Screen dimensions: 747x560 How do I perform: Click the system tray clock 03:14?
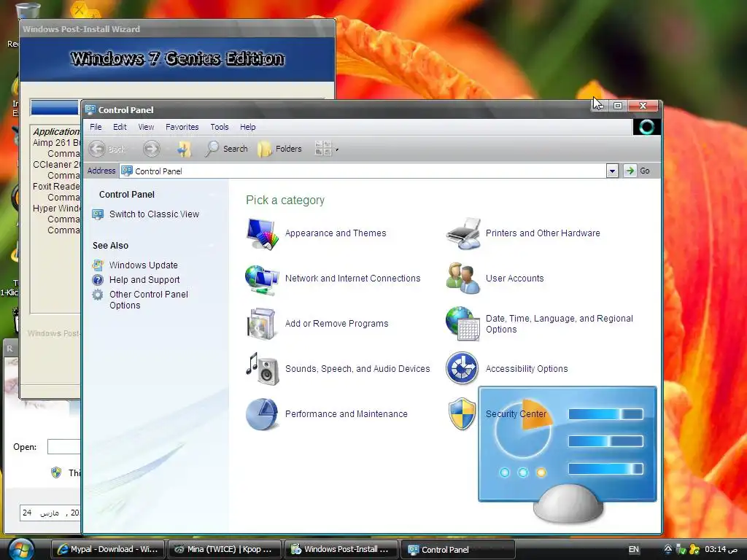pos(721,550)
